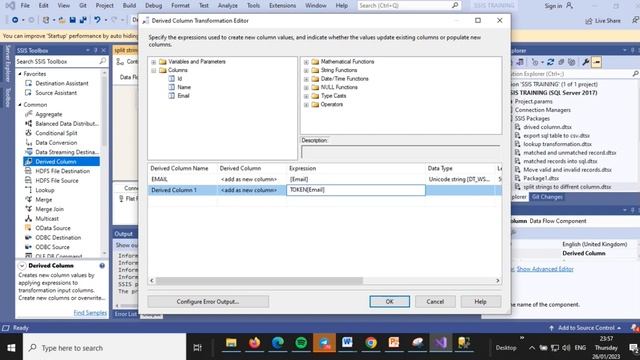Open the Project menu
This screenshot has width=640, height=360.
[x=104, y=6]
